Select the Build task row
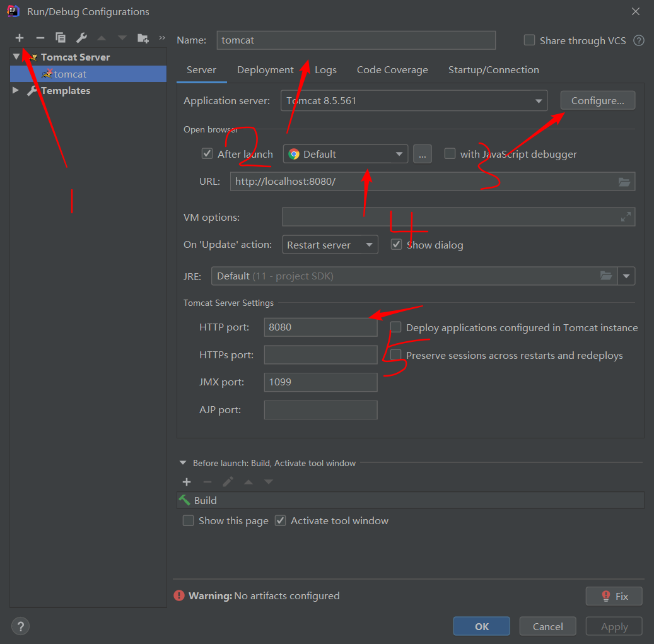 pyautogui.click(x=411, y=500)
